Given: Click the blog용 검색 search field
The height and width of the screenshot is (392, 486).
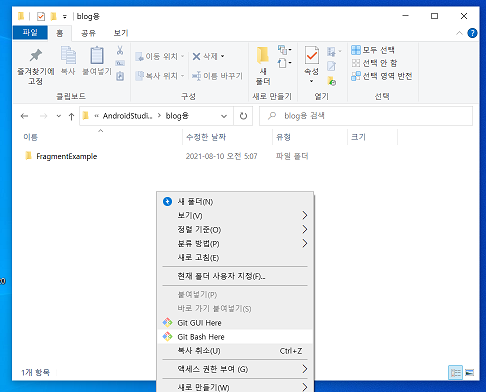Looking at the screenshot, I should (366, 116).
